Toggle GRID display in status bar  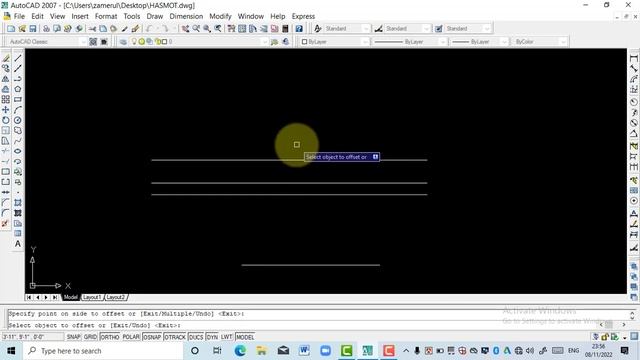tap(90, 337)
